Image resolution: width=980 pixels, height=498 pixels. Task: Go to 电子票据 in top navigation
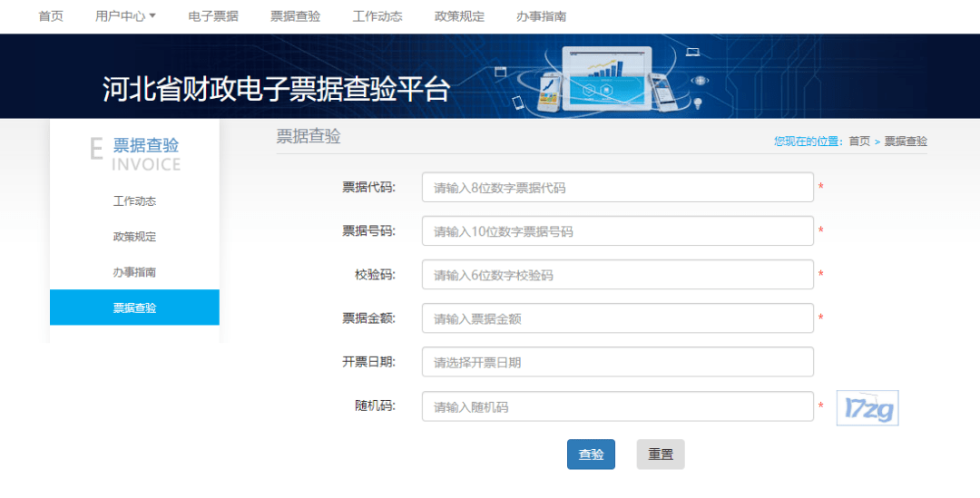pyautogui.click(x=213, y=16)
